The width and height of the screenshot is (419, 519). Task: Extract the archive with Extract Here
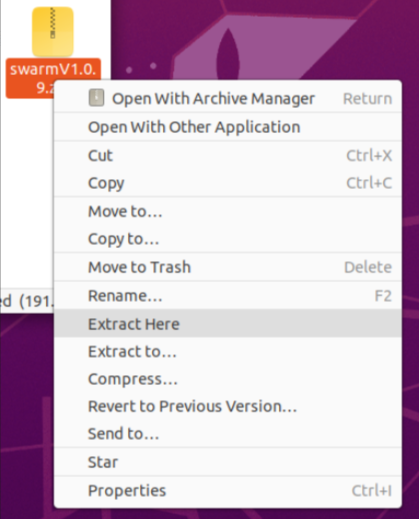228,324
